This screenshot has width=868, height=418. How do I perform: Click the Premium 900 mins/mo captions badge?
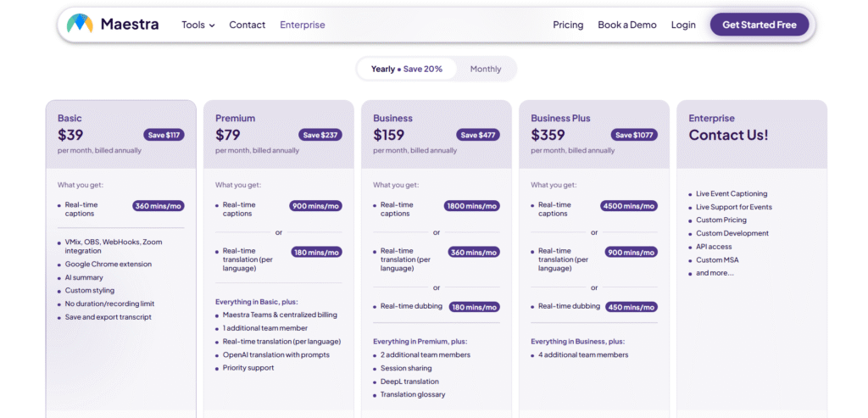pyautogui.click(x=315, y=206)
